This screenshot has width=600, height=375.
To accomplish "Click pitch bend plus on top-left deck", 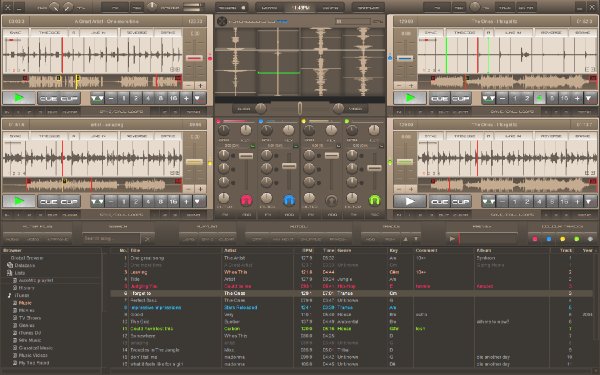I will click(x=200, y=85).
